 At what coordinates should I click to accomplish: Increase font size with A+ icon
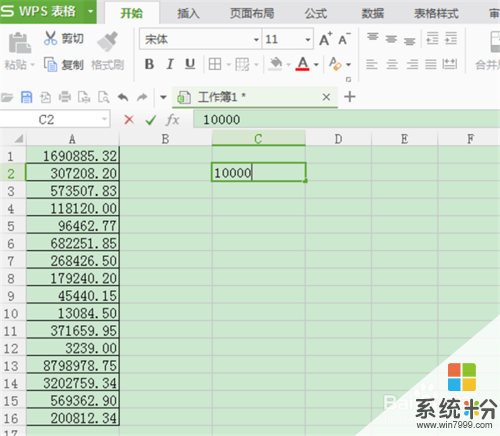[325, 39]
